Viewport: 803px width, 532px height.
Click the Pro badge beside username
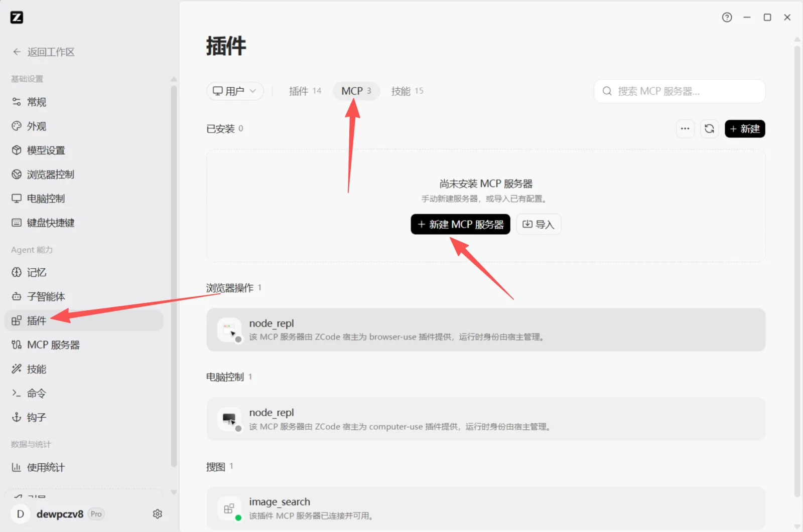[96, 514]
